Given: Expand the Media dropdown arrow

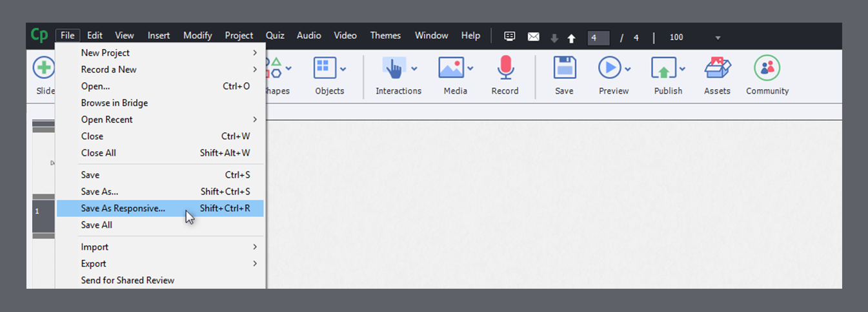Looking at the screenshot, I should pyautogui.click(x=470, y=69).
